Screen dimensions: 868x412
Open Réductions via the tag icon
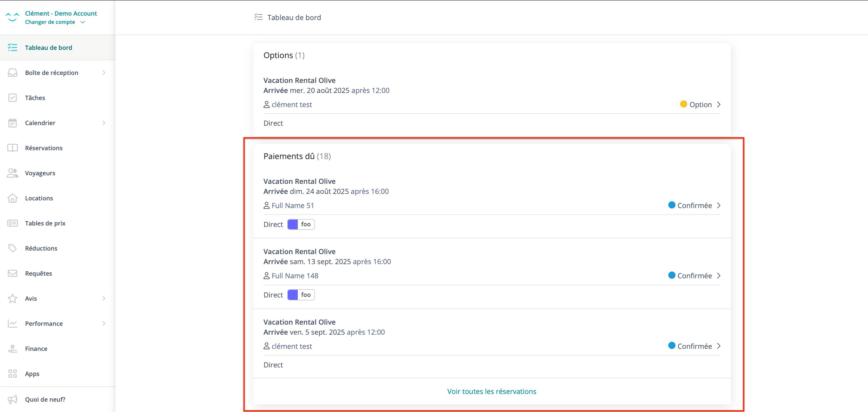coord(12,248)
